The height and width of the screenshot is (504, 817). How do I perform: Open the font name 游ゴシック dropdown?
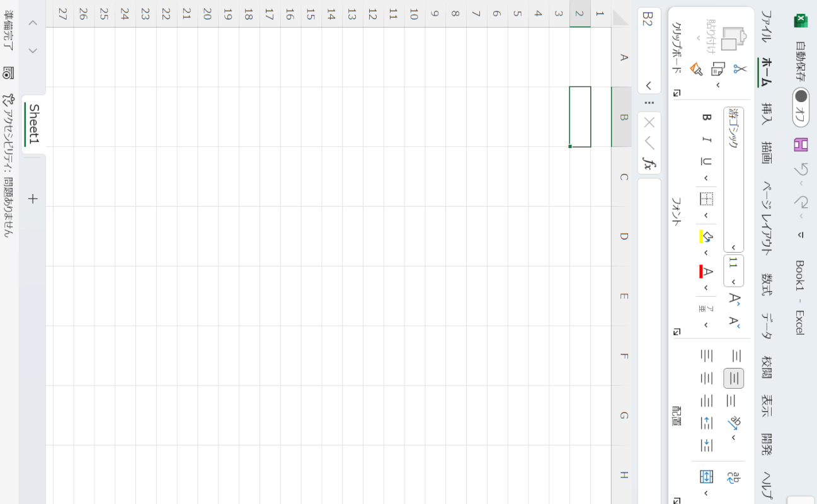[x=733, y=248]
